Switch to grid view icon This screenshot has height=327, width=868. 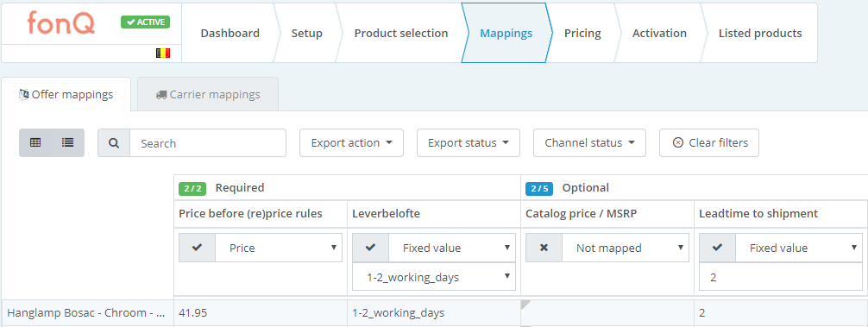[x=35, y=142]
